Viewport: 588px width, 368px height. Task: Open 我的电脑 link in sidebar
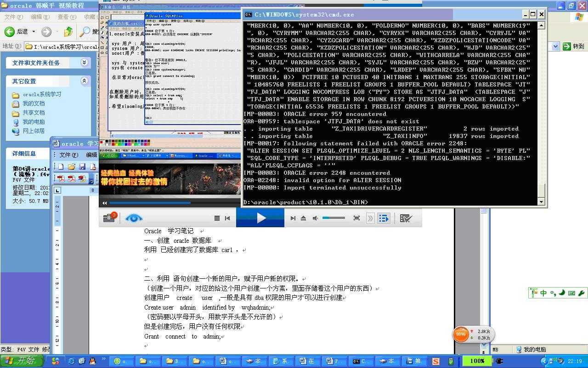[x=34, y=122]
